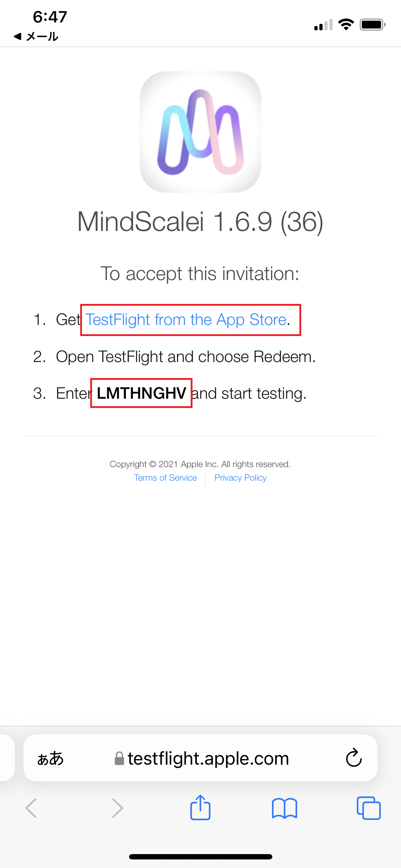Tap the reload page icon
The image size is (401, 868).
[354, 757]
